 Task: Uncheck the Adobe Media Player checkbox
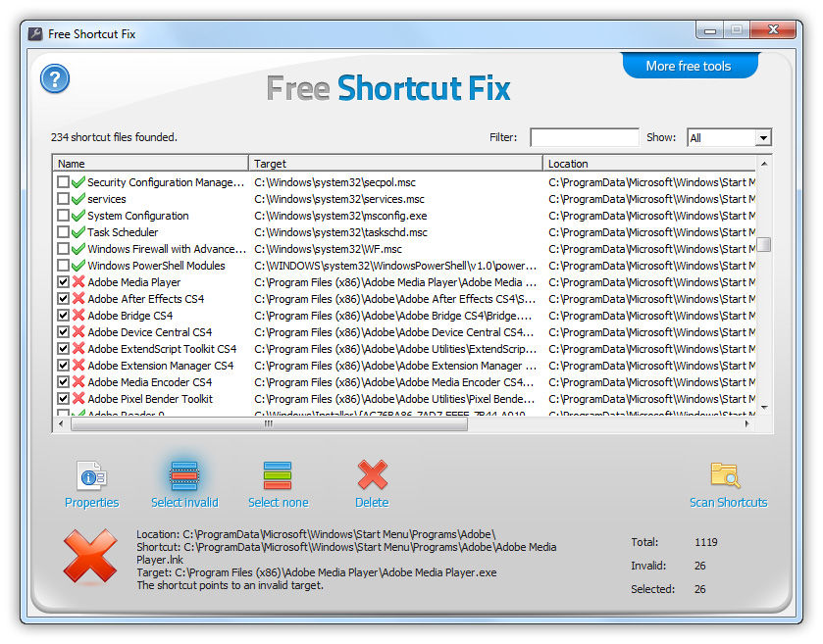point(63,281)
